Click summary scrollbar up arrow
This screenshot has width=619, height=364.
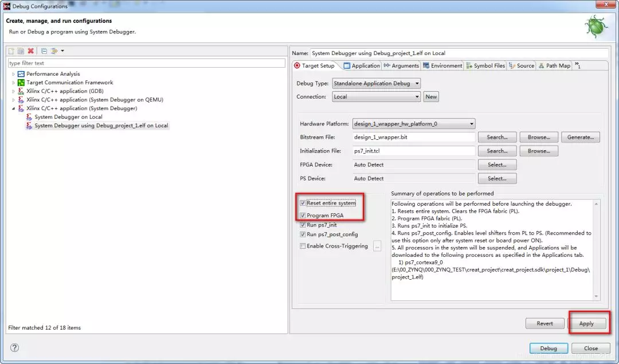point(596,203)
